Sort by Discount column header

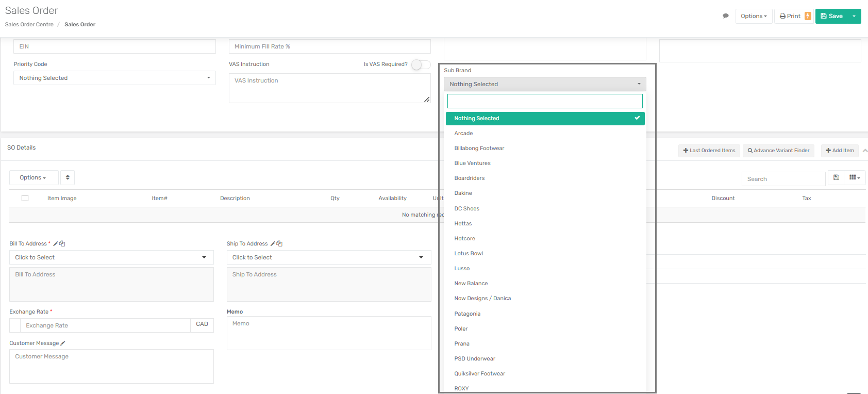tap(723, 198)
